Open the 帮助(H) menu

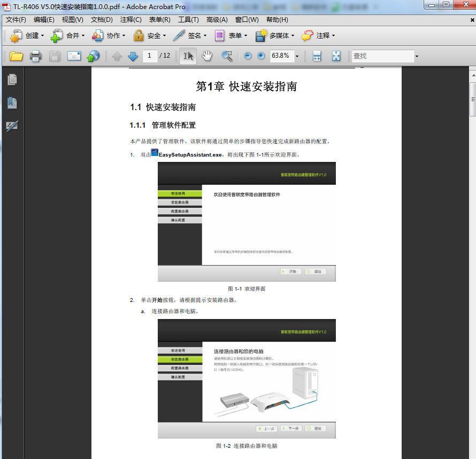pos(277,20)
